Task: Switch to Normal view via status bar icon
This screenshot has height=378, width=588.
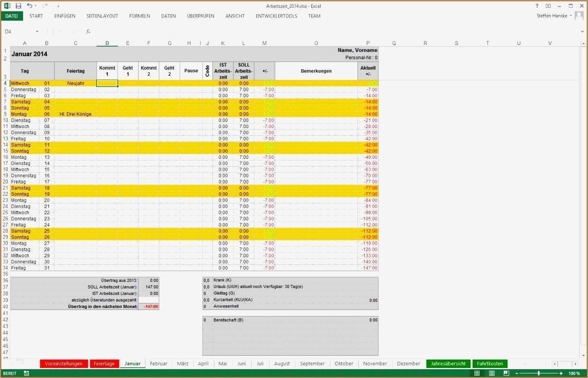Action: [x=477, y=373]
